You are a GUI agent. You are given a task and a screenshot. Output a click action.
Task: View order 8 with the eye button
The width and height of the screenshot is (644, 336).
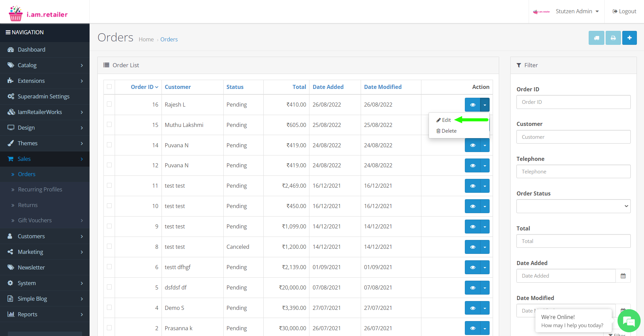[x=472, y=247]
